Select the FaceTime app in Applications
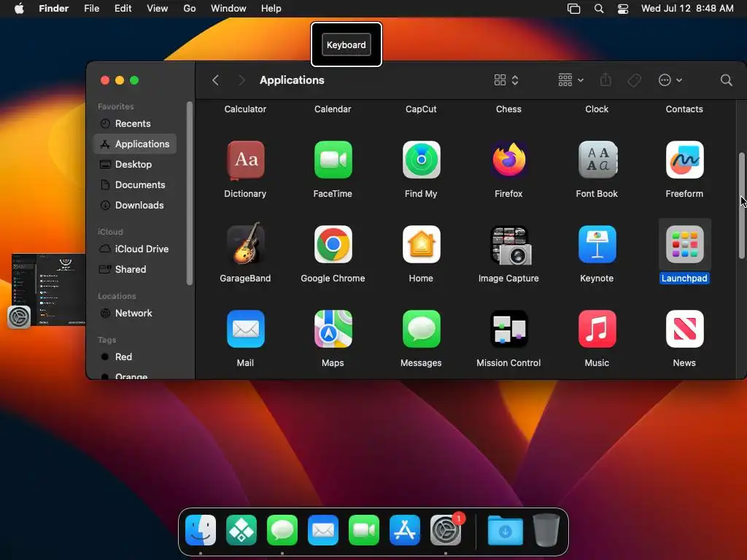 point(333,160)
